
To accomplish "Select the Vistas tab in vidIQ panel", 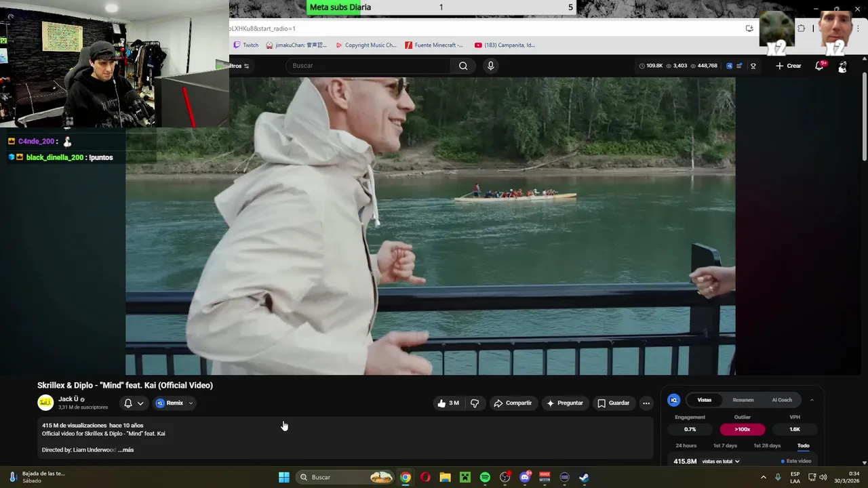I will 705,400.
